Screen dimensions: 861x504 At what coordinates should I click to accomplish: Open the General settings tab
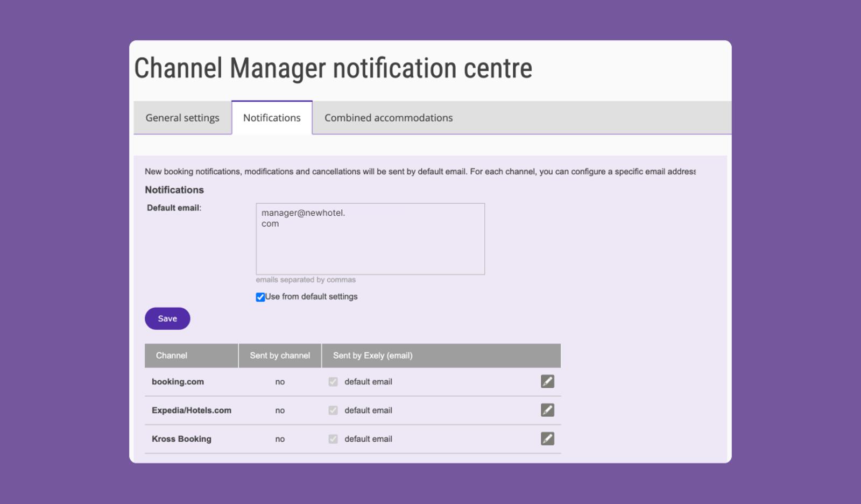coord(182,118)
